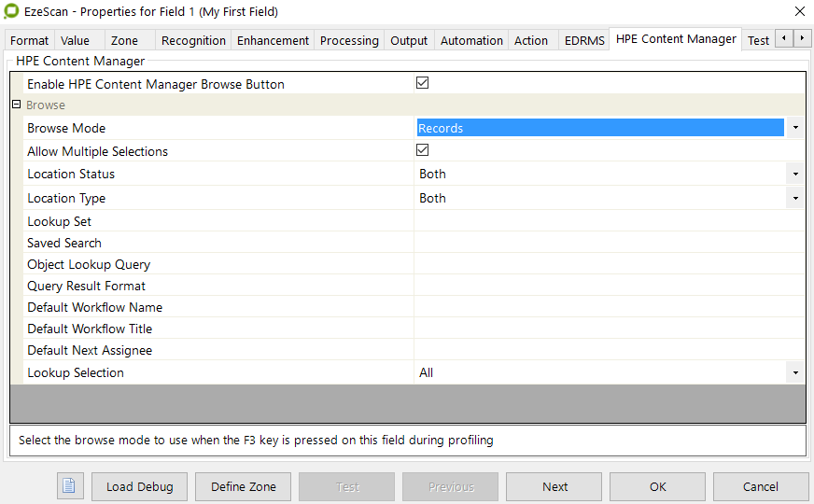Click the document icon beside Load Debug
The height and width of the screenshot is (504, 814).
(71, 486)
